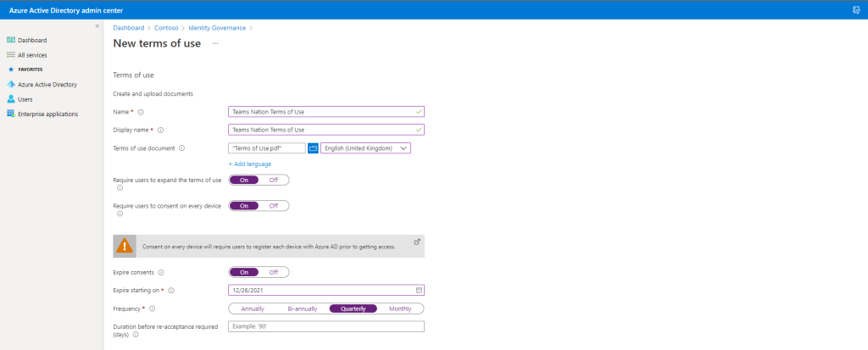Open the English (United Kingdom) language dropdown
Screen dimensions: 868x350
(x=365, y=148)
